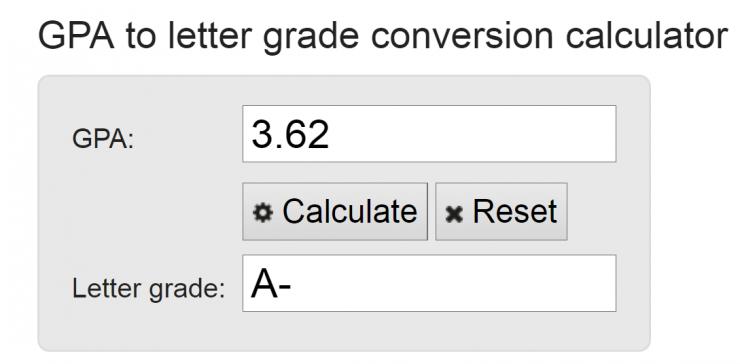Viewport: 740px width, 364px height.
Task: Place cursor on the A- result text
Action: click(271, 284)
